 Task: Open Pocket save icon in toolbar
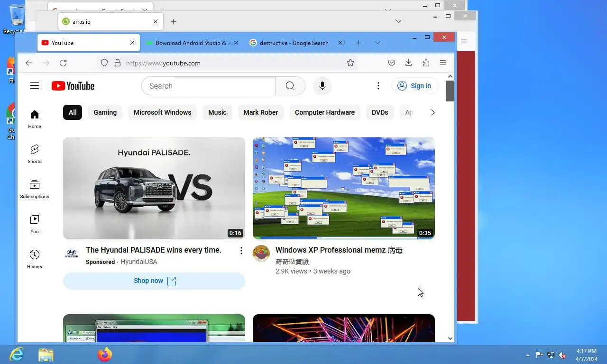tap(392, 63)
